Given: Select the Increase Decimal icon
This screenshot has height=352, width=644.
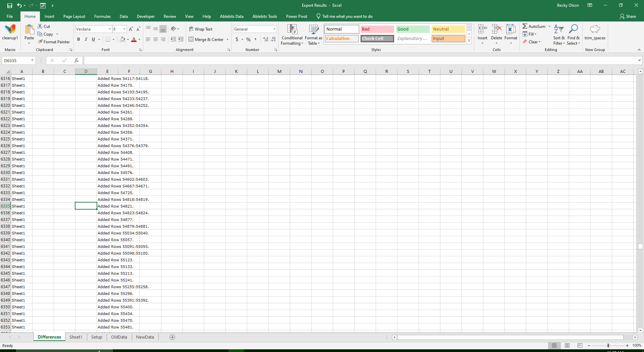Looking at the screenshot, I should point(265,39).
